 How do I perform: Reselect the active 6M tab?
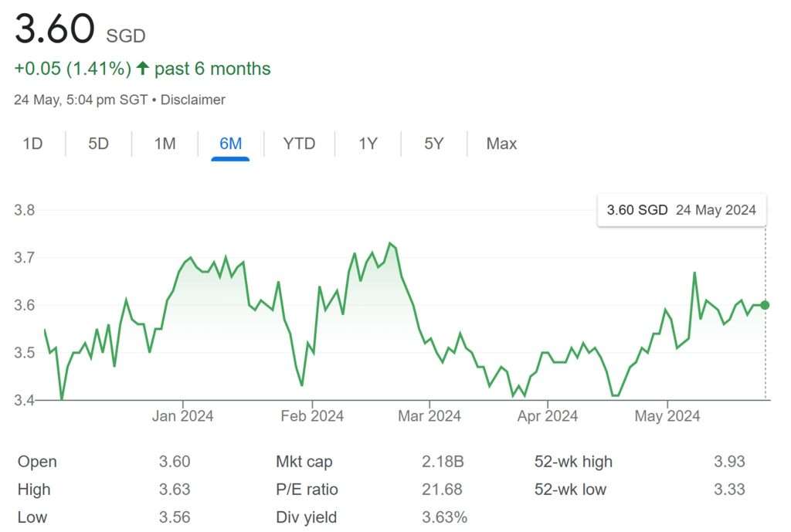[231, 144]
